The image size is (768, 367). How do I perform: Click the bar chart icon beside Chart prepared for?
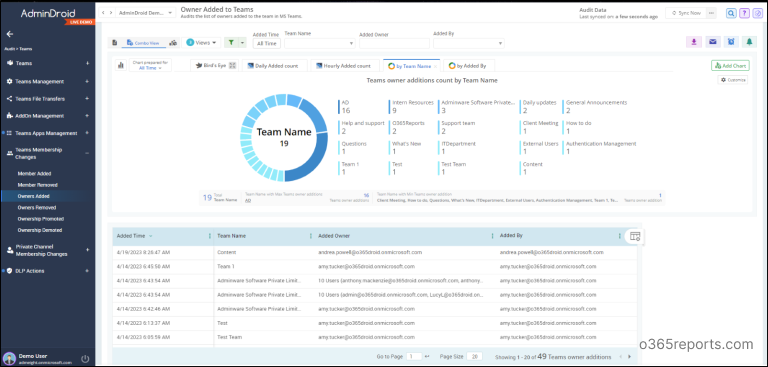[120, 65]
